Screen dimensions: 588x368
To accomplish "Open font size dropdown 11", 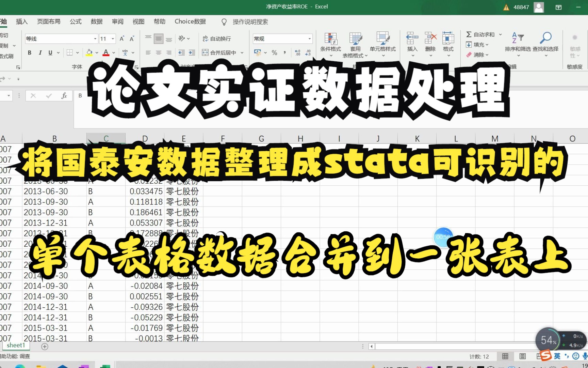I will (113, 39).
